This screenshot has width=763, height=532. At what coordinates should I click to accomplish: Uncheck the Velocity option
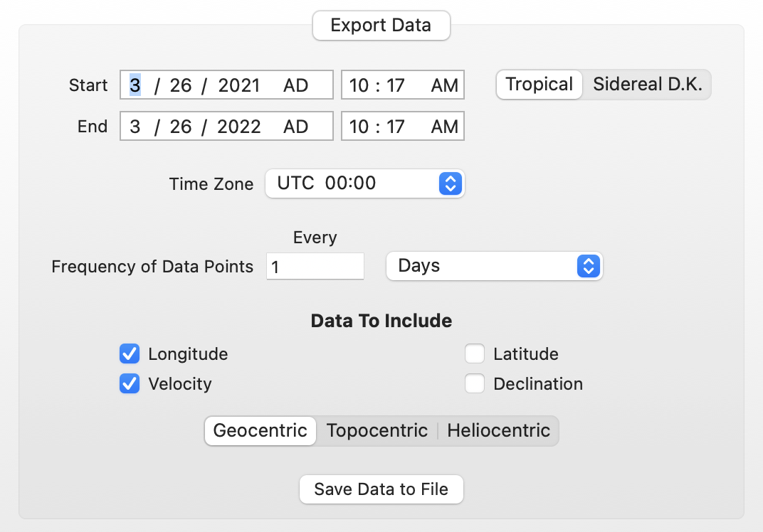(x=129, y=384)
